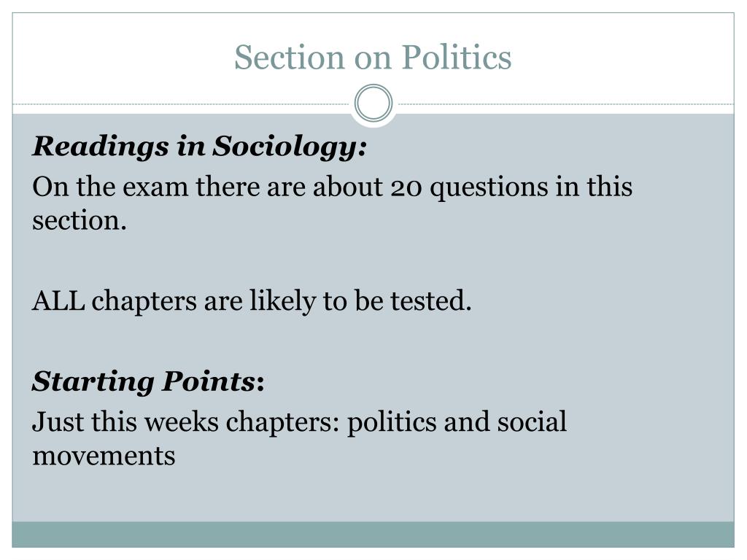747x560 pixels.
Task: Click the dotted divider line right of circle
Action: tap(566, 104)
